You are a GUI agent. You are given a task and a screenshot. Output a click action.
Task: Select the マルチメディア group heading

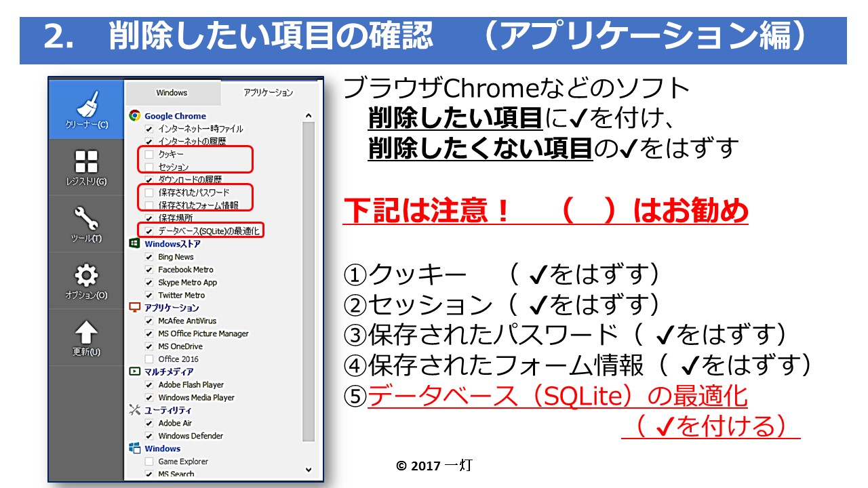[x=169, y=372]
